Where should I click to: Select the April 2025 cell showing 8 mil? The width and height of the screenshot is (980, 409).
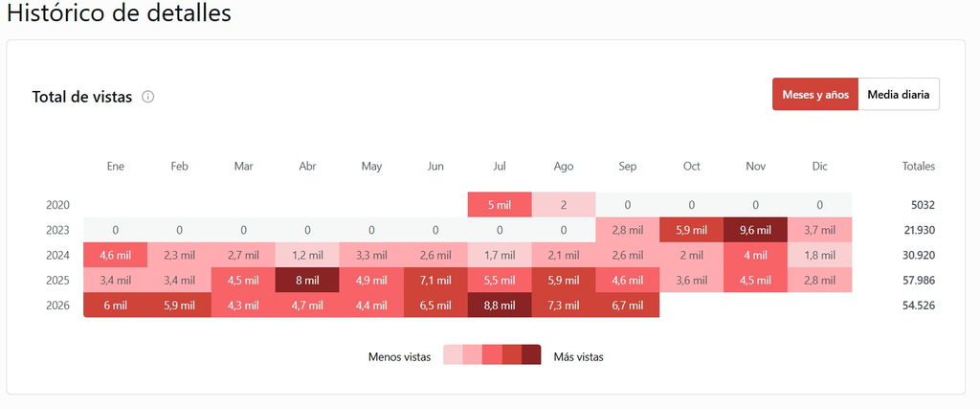pos(307,281)
